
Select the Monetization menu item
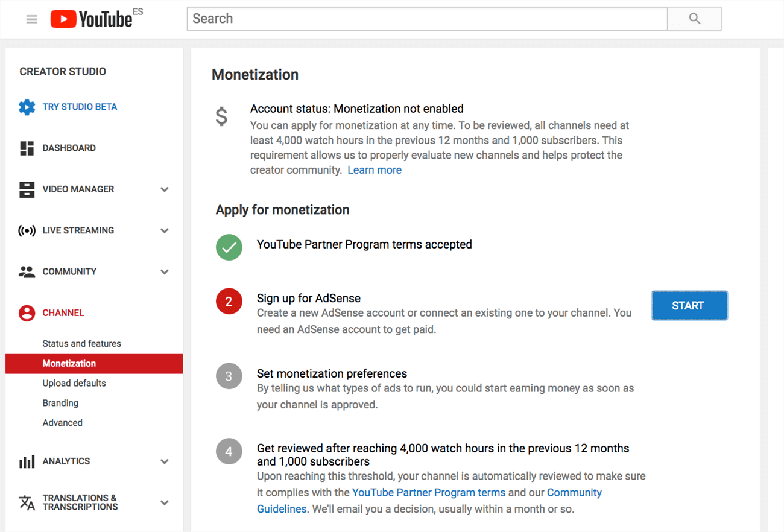94,364
